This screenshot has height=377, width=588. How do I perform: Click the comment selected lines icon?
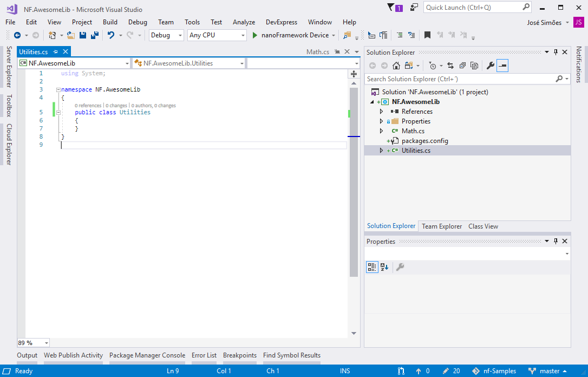400,35
